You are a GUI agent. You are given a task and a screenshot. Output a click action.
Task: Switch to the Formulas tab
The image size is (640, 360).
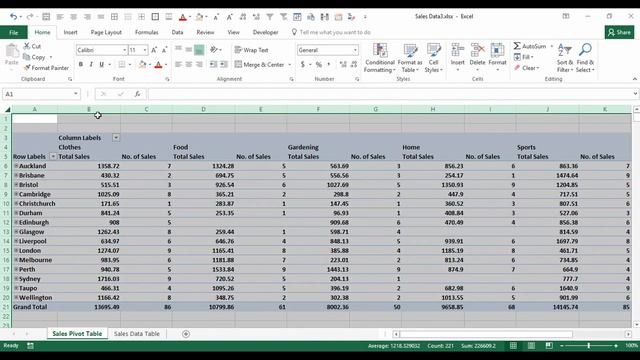(x=147, y=32)
